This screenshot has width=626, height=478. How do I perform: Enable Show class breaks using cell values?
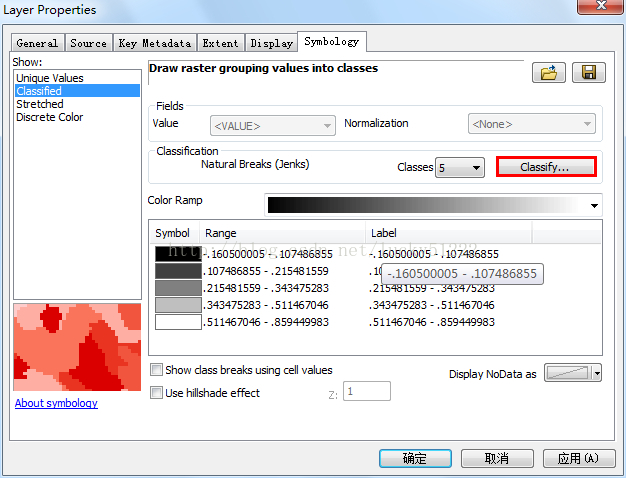pos(156,369)
